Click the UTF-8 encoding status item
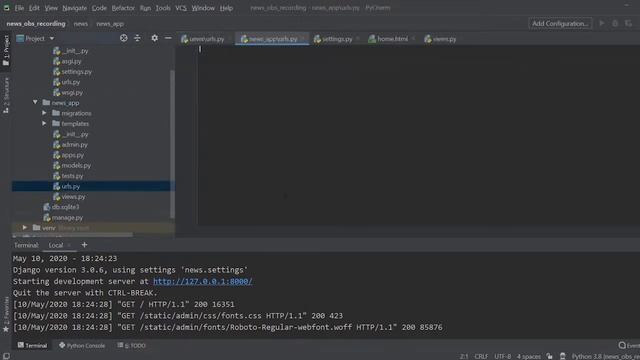 coord(502,356)
